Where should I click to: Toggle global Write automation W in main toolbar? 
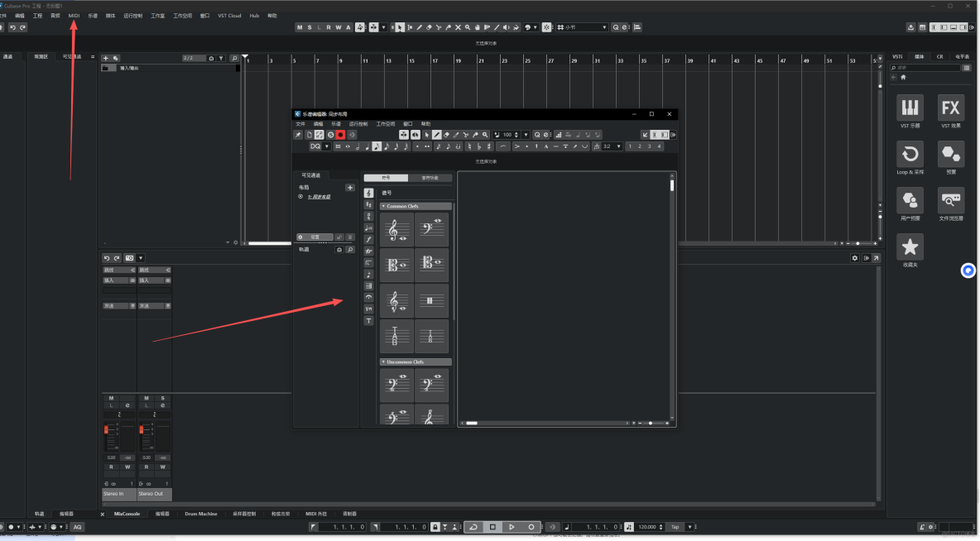(x=339, y=27)
